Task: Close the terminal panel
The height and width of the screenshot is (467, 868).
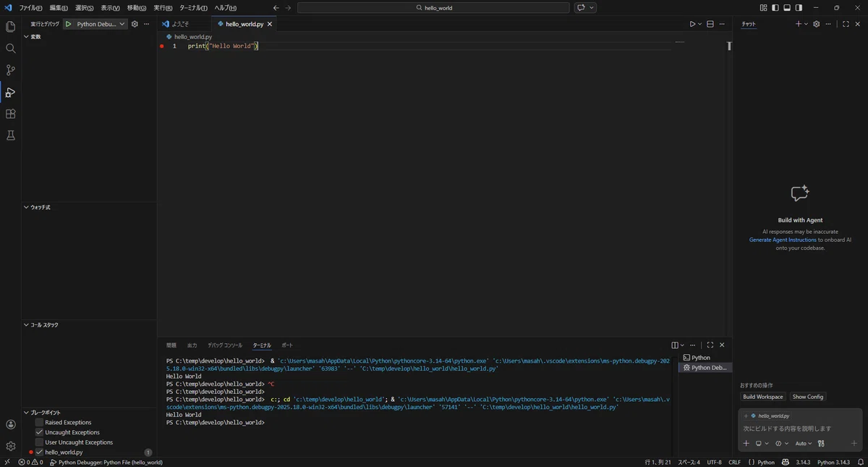Action: (x=722, y=345)
